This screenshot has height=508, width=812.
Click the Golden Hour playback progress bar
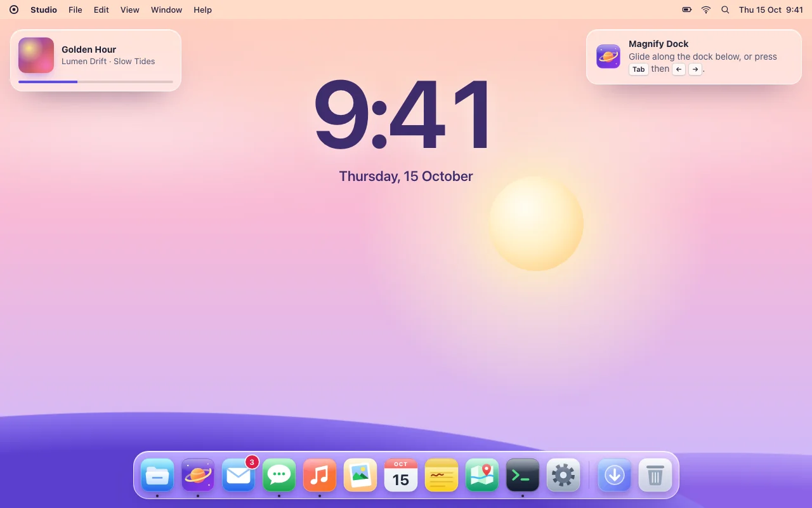(96, 82)
